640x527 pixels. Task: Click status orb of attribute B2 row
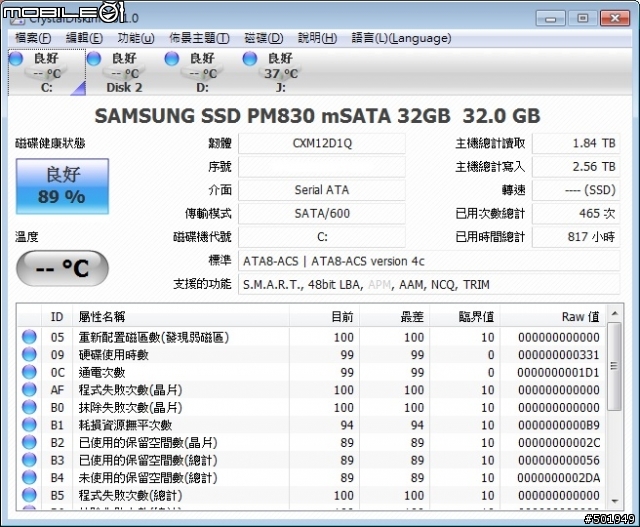(29, 443)
